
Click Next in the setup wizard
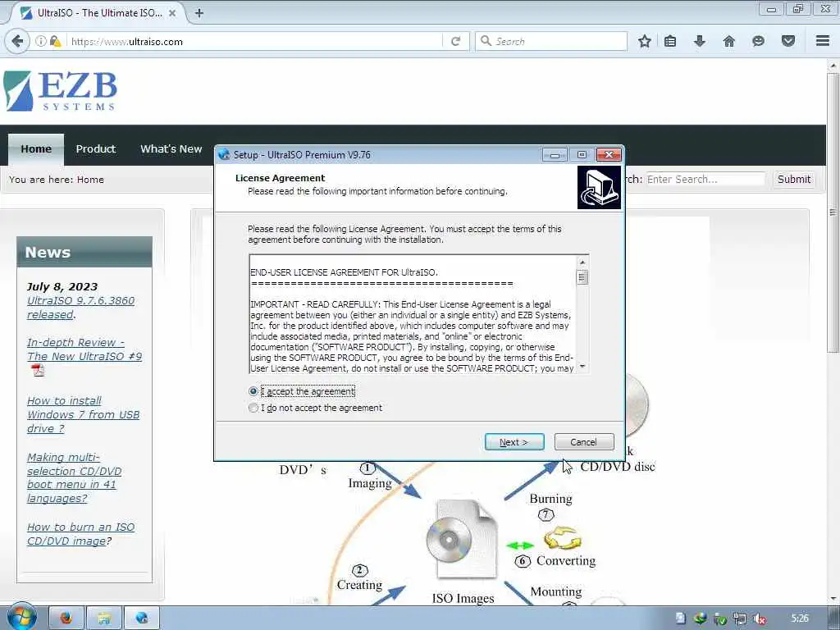(514, 442)
